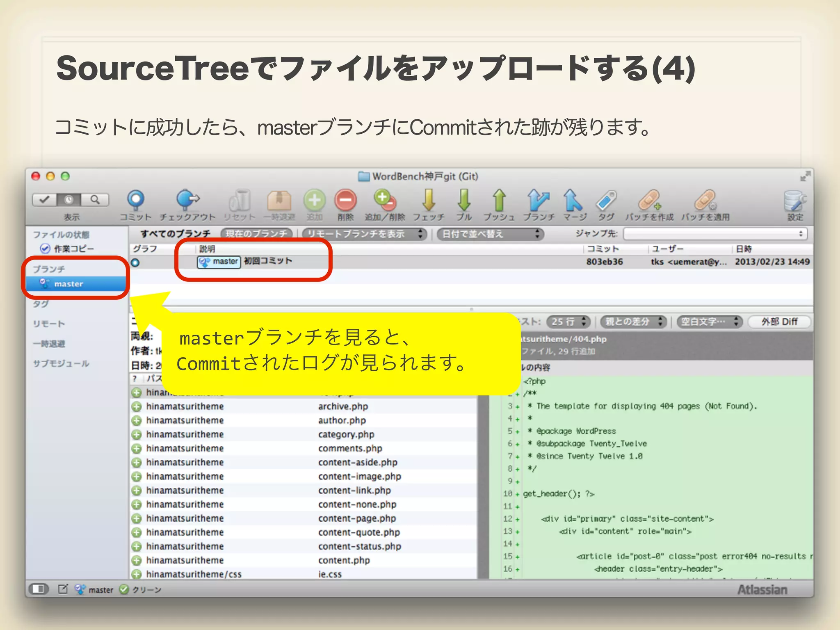Screen dimensions: 840x630
Task: Switch to the file status checkmark view
Action: pos(44,200)
